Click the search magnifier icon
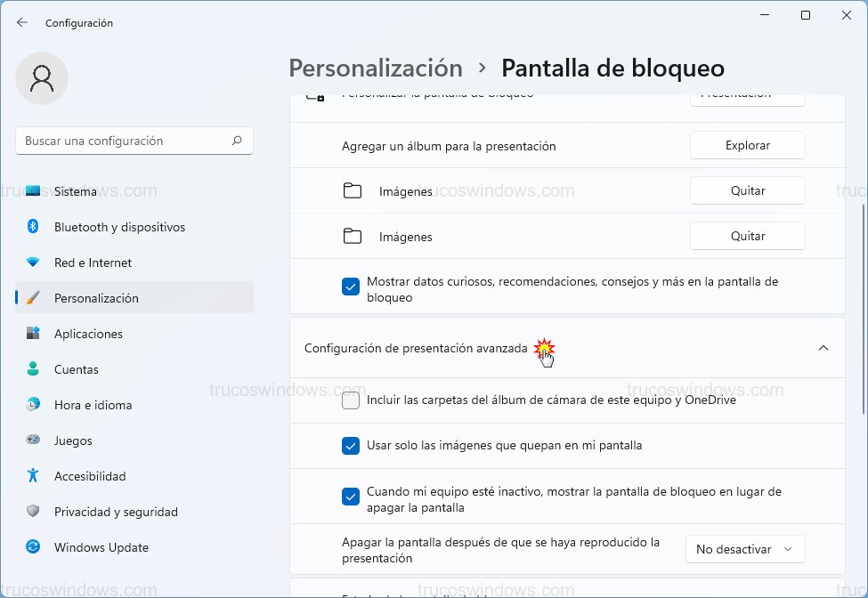This screenshot has height=598, width=868. pyautogui.click(x=237, y=141)
